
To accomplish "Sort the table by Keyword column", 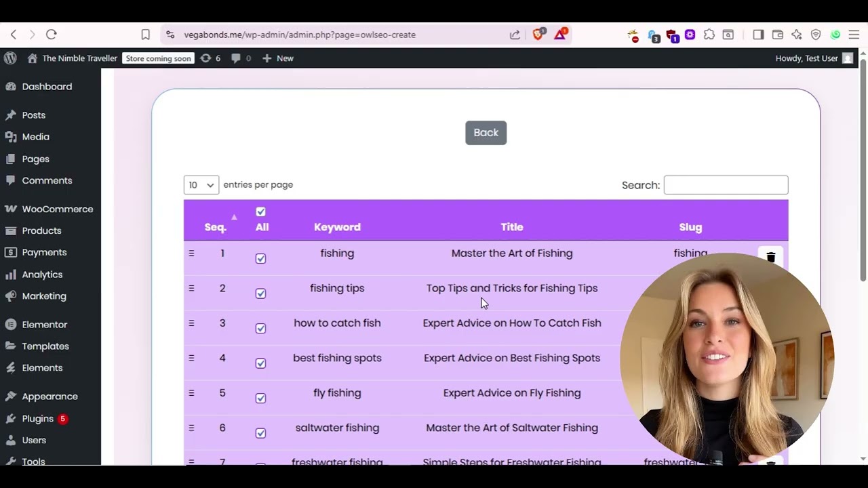I will click(x=337, y=227).
